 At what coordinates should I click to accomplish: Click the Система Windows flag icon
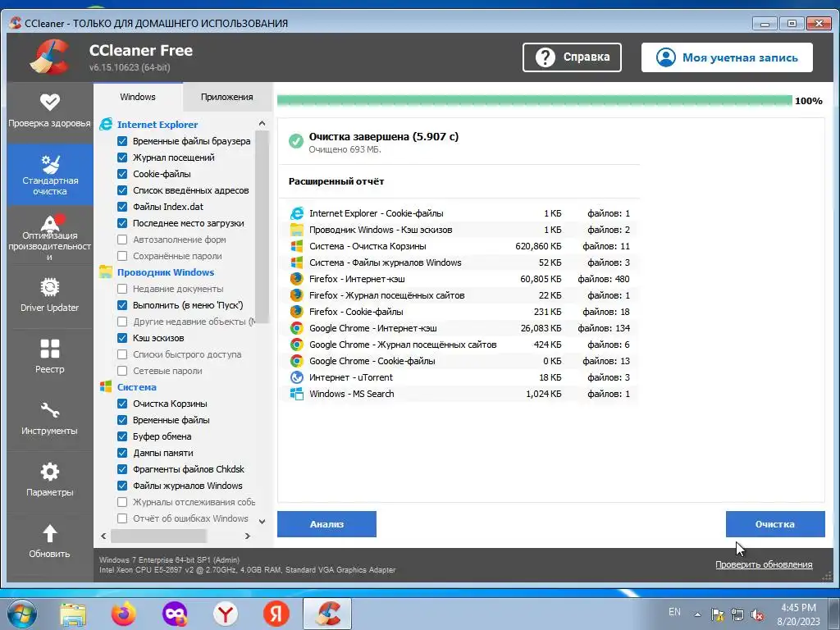(x=106, y=387)
